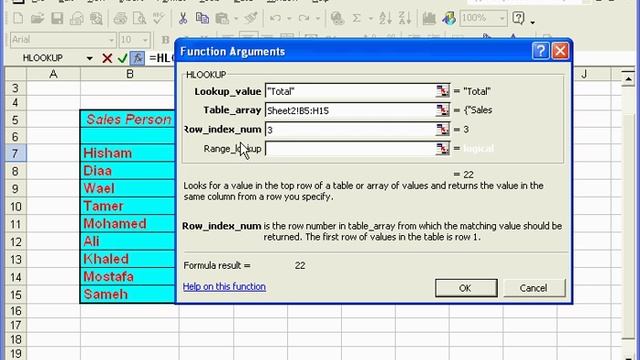This screenshot has width=640, height=360.
Task: Click the Cut scissors icon
Action: pos(182,18)
